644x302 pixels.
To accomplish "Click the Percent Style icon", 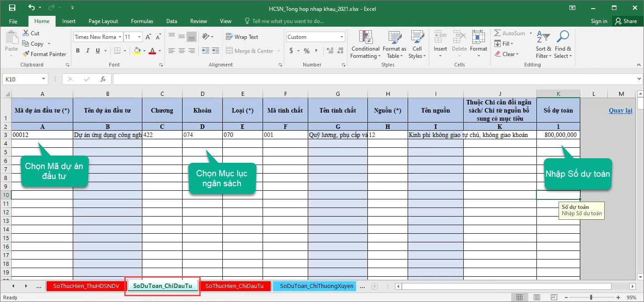I will tap(306, 51).
